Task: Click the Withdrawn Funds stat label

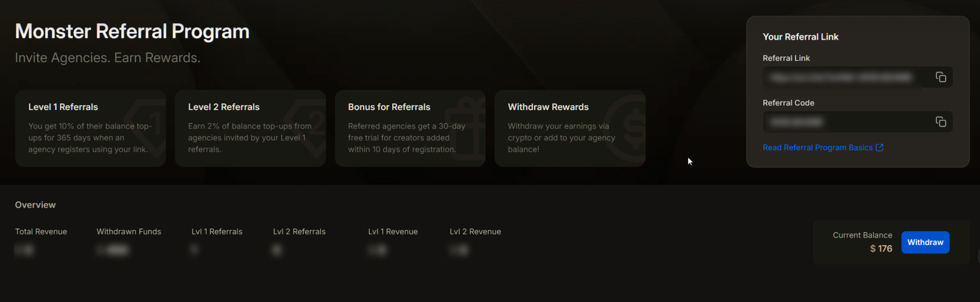Action: click(x=128, y=232)
